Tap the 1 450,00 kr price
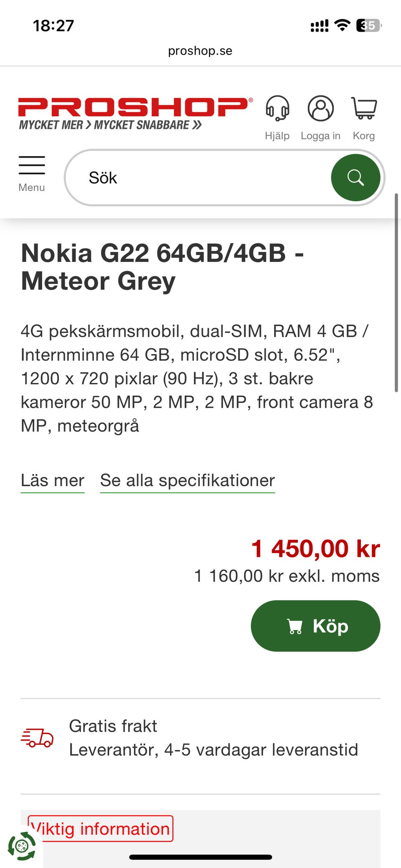Viewport: 401px width, 868px height. (x=315, y=548)
